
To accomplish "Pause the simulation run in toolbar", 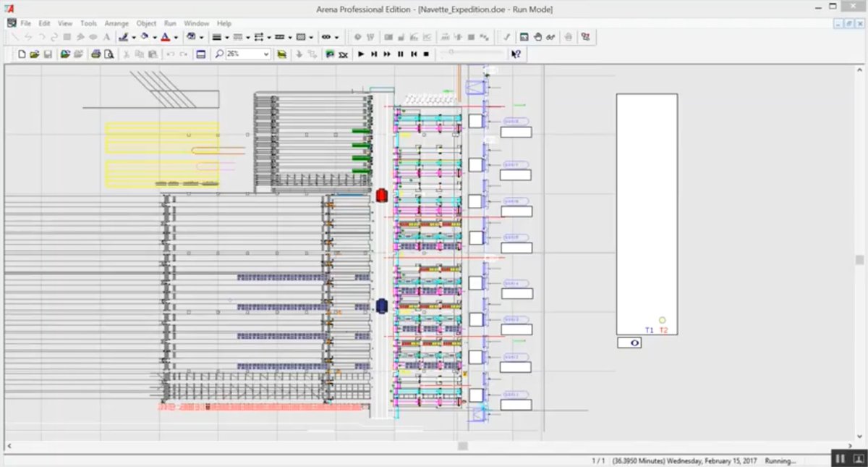I will tap(400, 54).
